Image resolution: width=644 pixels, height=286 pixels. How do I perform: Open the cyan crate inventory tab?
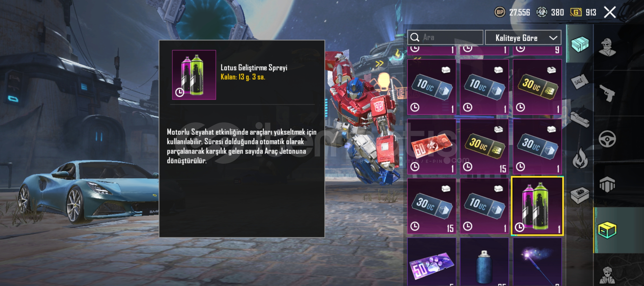(x=580, y=44)
